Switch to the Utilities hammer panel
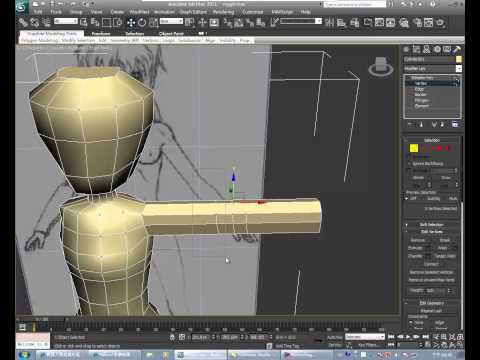 point(457,49)
